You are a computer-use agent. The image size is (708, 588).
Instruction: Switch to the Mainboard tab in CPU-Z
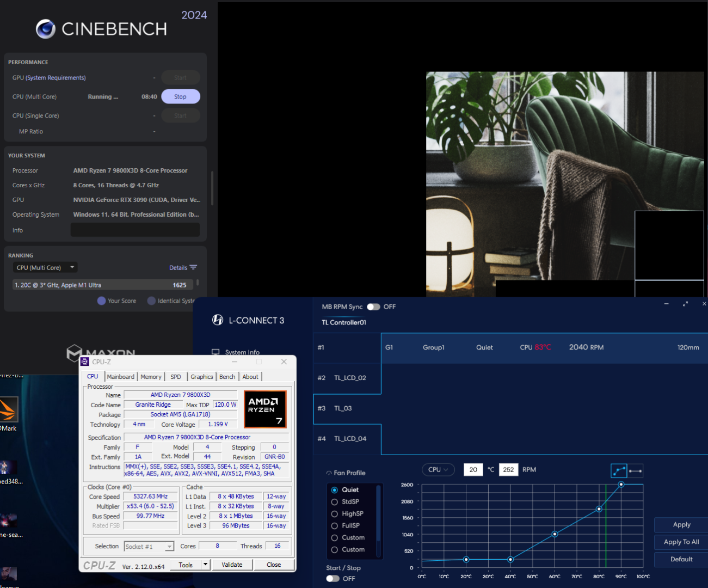120,377
